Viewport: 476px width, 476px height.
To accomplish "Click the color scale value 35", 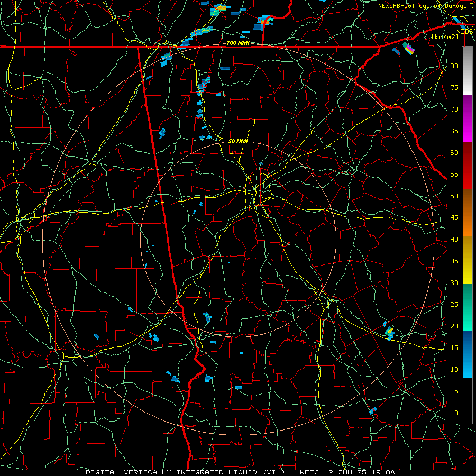I will (x=454, y=261).
